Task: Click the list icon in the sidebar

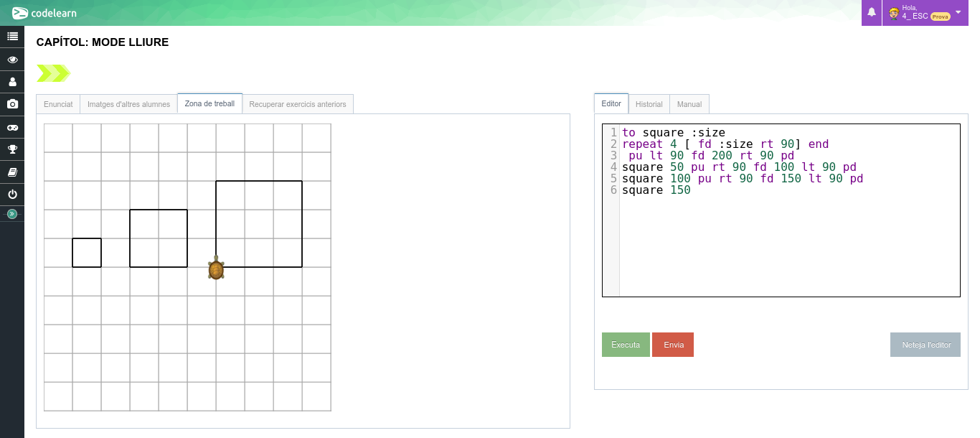Action: pyautogui.click(x=12, y=36)
